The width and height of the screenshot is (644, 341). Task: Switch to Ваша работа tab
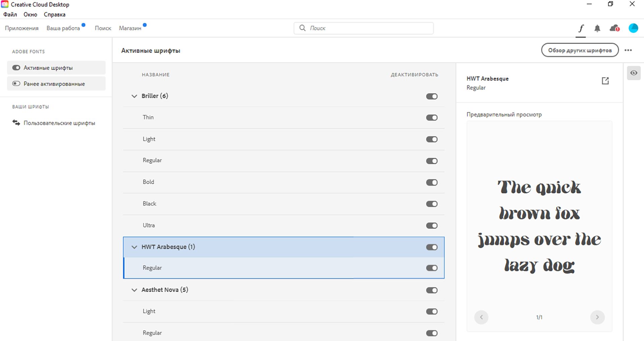[x=63, y=28]
